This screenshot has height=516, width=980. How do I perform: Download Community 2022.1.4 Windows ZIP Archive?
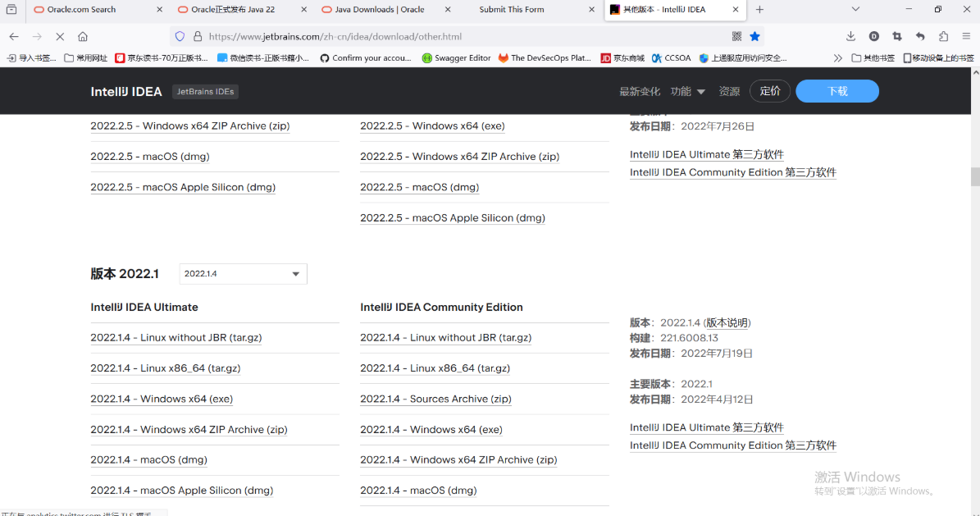[458, 459]
